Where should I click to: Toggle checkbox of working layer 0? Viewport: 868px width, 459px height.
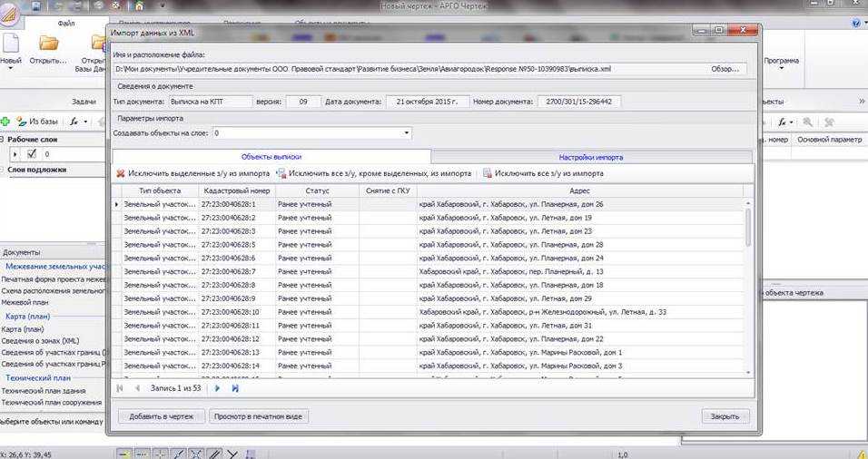coord(32,154)
